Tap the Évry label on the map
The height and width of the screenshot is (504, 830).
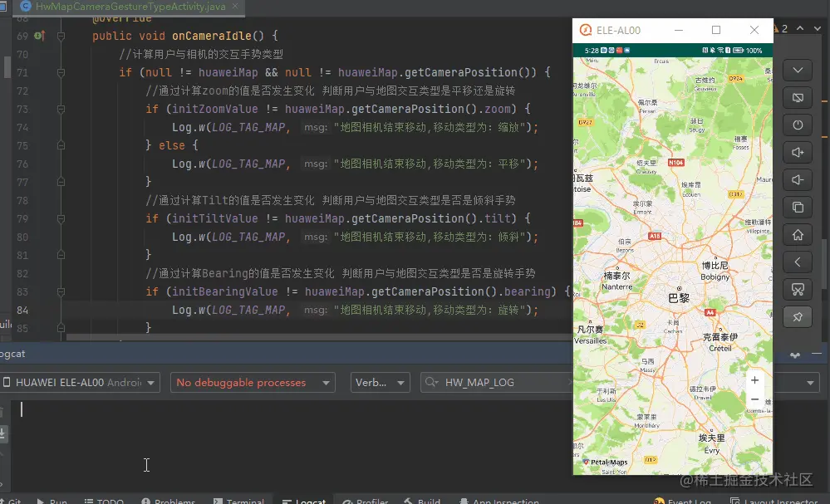[x=712, y=450]
